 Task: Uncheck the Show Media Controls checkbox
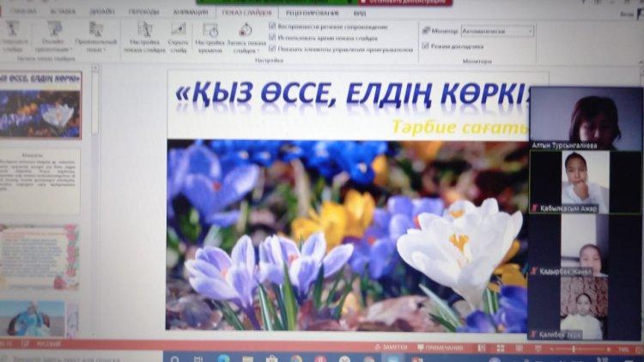click(272, 49)
